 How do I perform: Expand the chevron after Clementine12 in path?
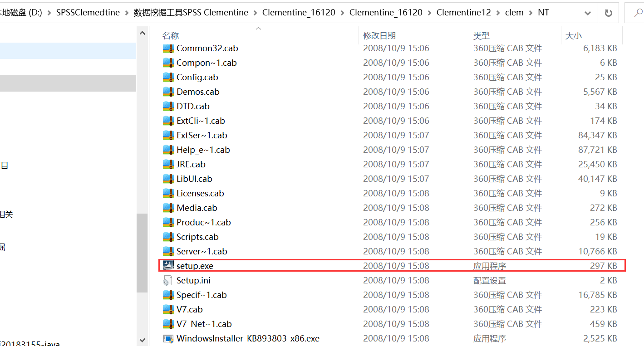(498, 13)
